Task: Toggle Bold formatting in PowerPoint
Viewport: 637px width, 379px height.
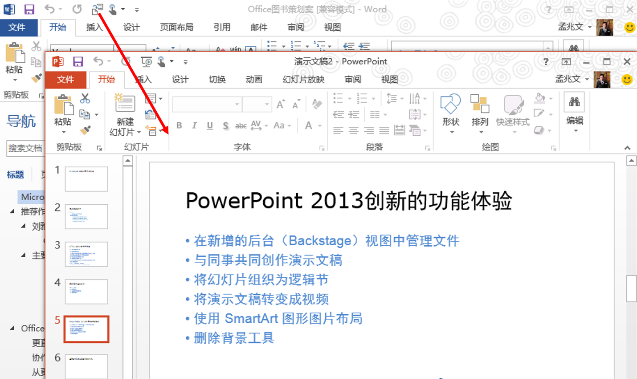Action: click(x=179, y=126)
